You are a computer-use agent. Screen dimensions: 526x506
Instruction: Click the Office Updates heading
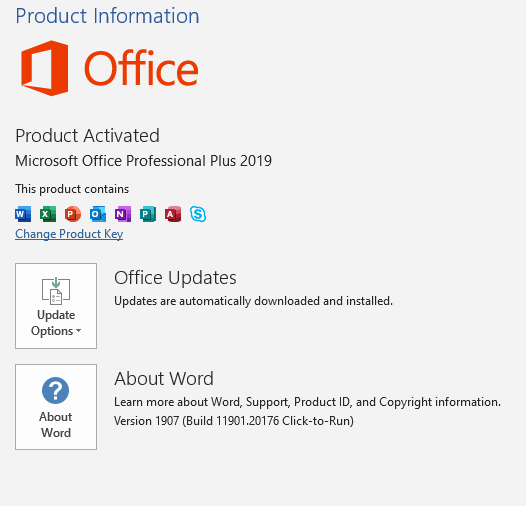(x=175, y=278)
